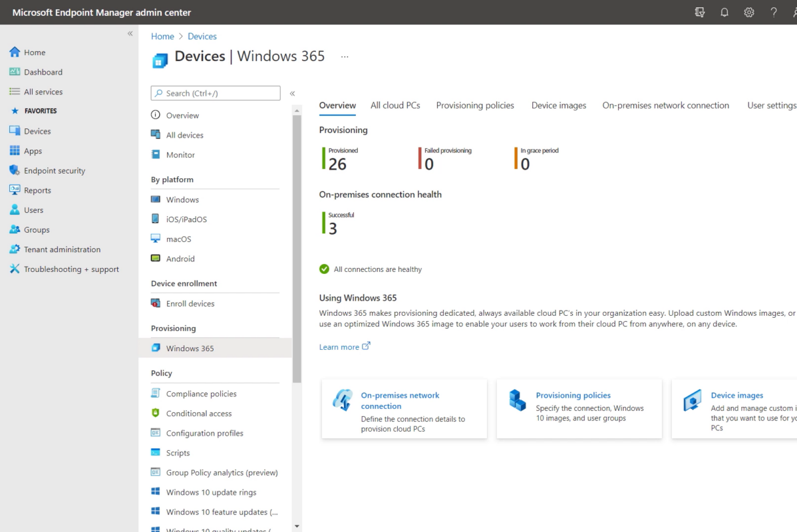
Task: Open the On-premises network connection card link
Action: tap(400, 400)
